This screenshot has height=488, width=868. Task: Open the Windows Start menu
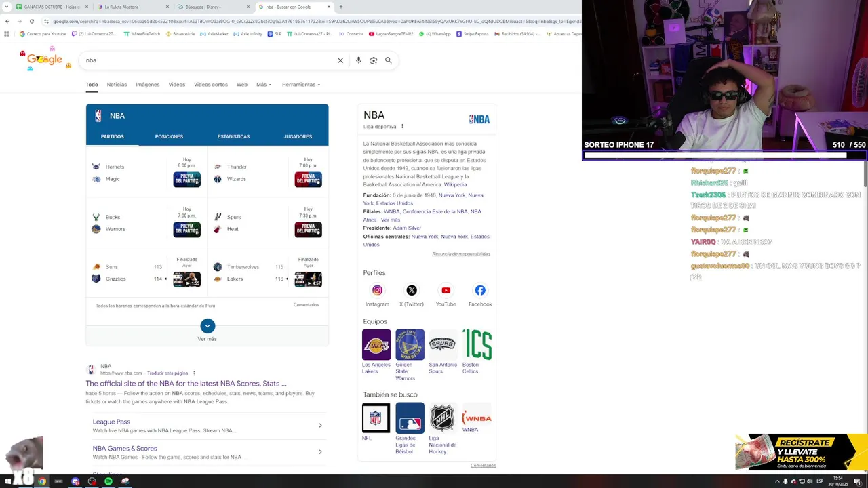(8, 481)
